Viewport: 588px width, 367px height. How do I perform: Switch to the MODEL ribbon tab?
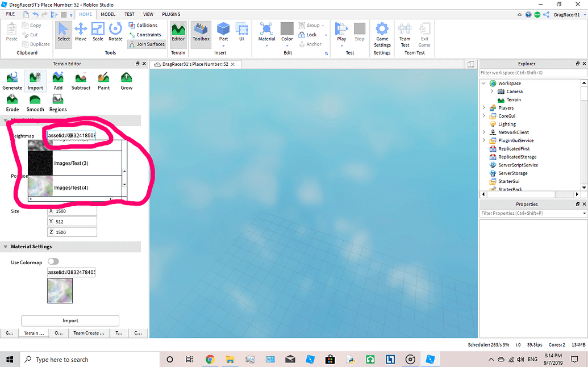point(108,14)
